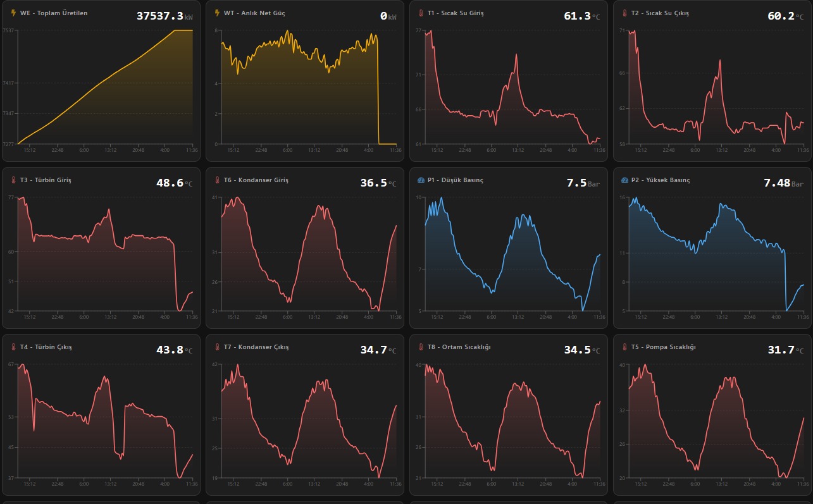Click the 34.7 °C condenser outlet reading
The height and width of the screenshot is (504, 813).
tap(378, 350)
